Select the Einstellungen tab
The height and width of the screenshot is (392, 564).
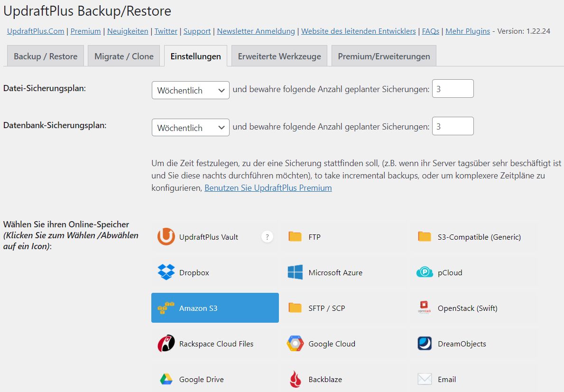(x=196, y=56)
